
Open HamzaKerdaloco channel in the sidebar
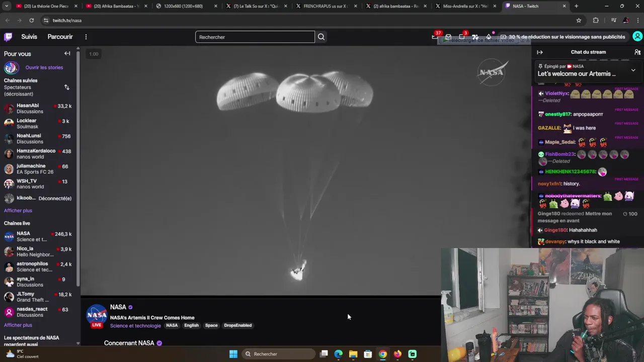[38, 154]
